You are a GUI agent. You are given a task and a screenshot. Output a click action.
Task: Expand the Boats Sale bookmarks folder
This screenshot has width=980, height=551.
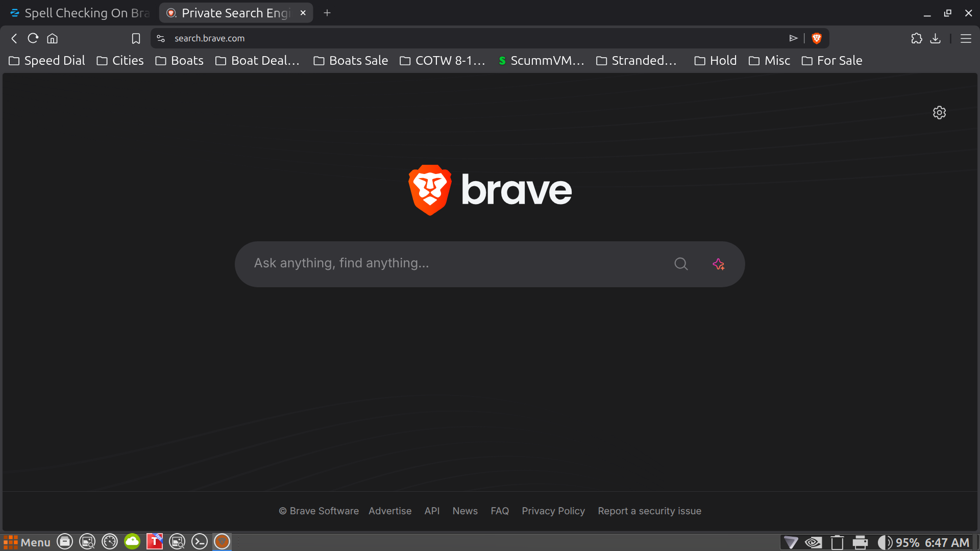pos(351,61)
